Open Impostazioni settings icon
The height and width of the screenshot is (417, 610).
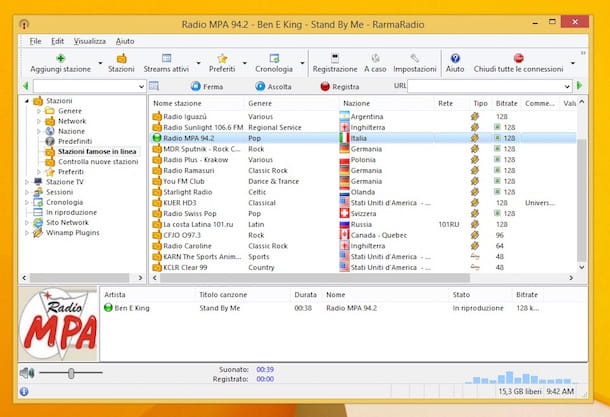415,58
